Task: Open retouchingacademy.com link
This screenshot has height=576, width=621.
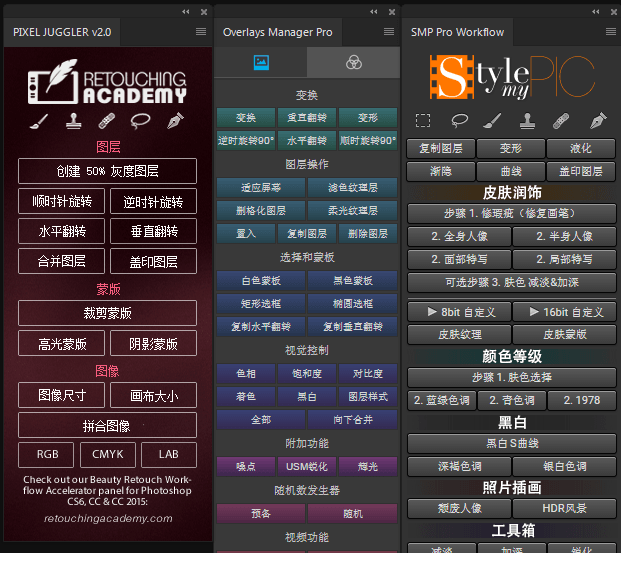Action: (x=108, y=518)
